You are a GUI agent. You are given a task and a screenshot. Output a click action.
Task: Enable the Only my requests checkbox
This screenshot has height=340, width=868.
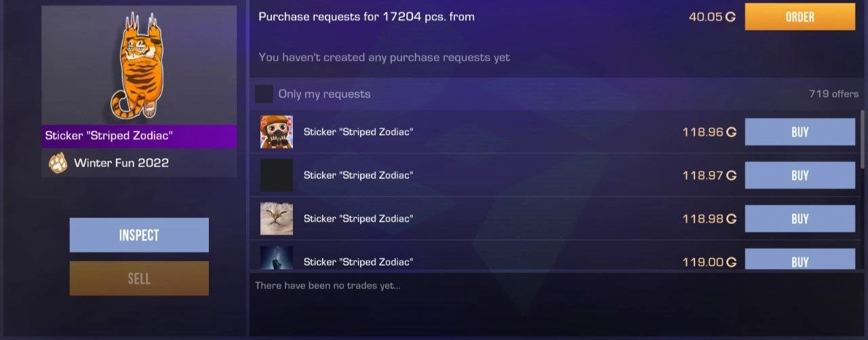[x=264, y=94]
